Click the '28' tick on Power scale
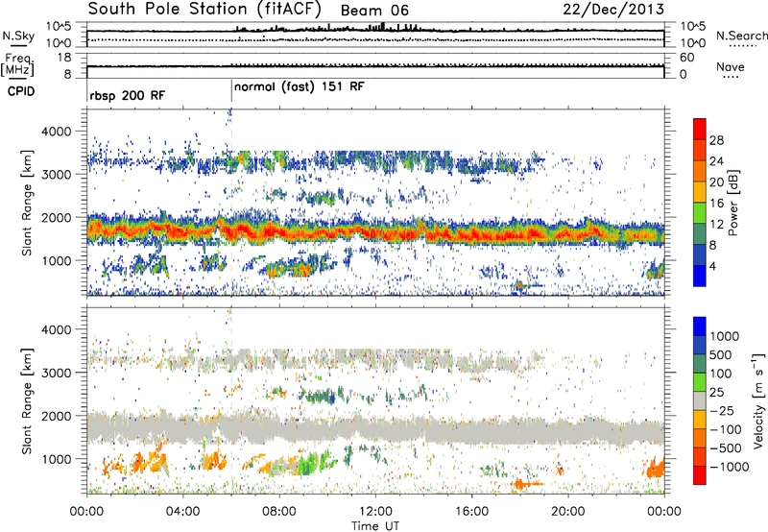 (716, 140)
